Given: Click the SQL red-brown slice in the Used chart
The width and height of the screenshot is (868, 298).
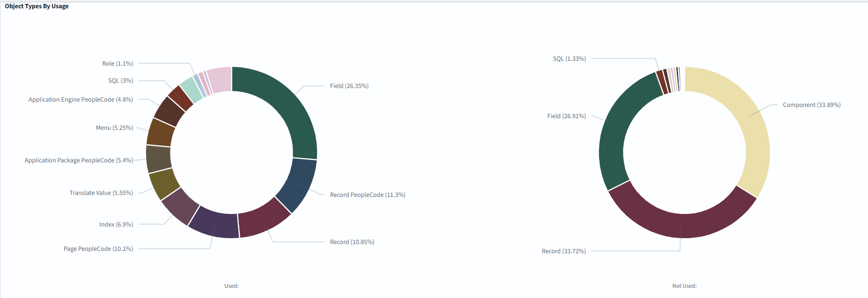Looking at the screenshot, I should point(181,98).
